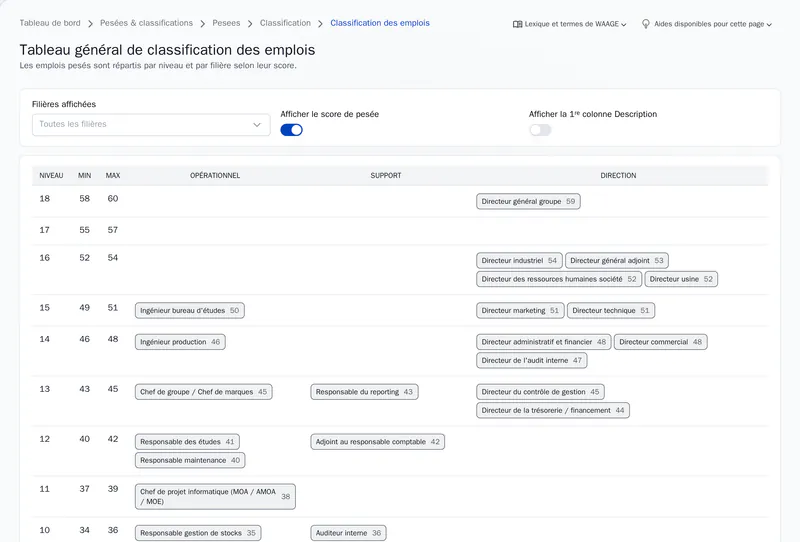800x542 pixels.
Task: Select the Auditeur interne tag
Action: pyautogui.click(x=348, y=533)
